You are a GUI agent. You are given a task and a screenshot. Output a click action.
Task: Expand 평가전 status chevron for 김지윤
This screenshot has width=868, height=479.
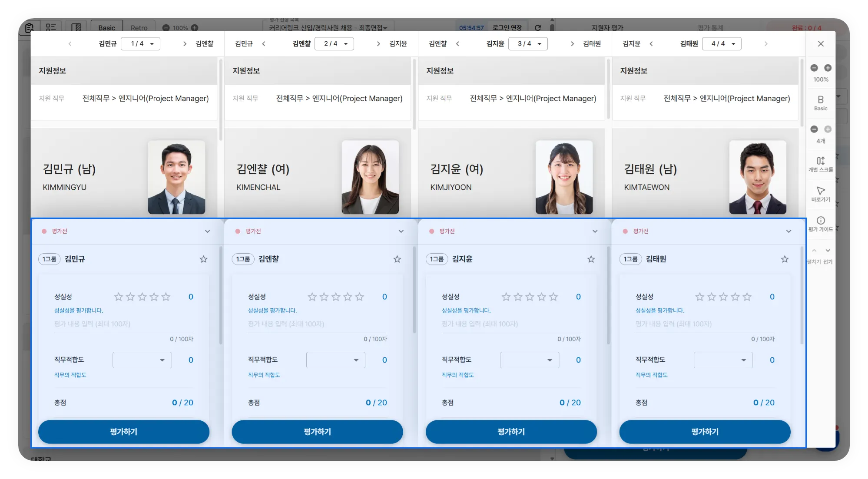595,231
